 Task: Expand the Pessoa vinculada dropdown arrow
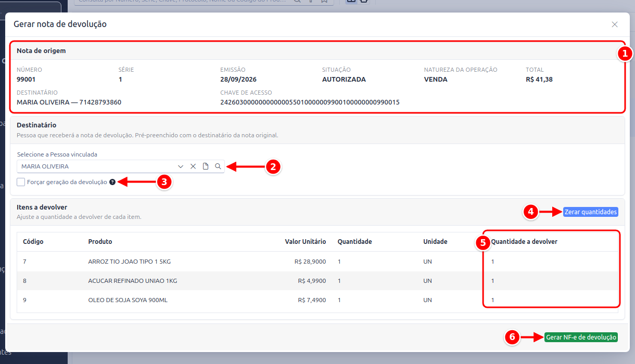pyautogui.click(x=181, y=166)
